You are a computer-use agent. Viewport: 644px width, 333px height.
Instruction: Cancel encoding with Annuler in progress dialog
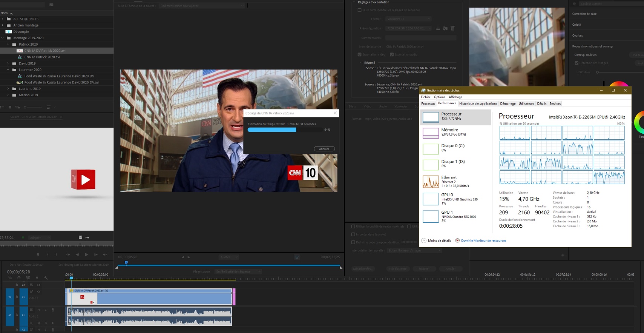(x=324, y=149)
